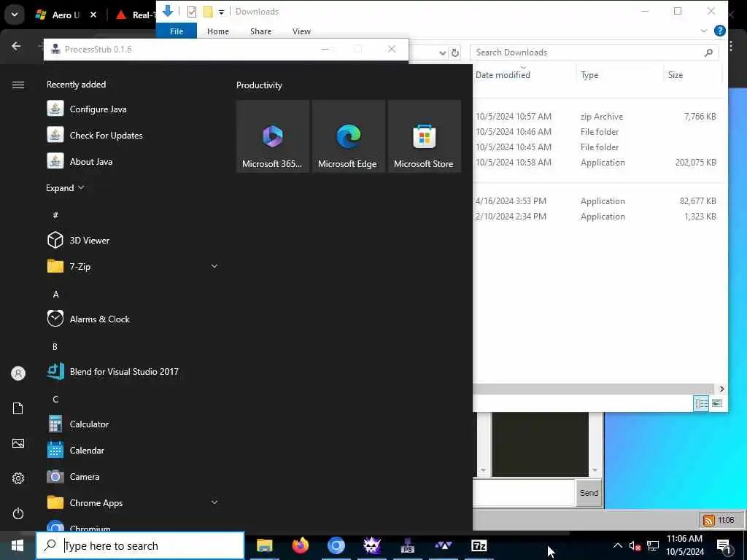The image size is (747, 560).
Task: Open the address bar history dropdown
Action: (443, 52)
